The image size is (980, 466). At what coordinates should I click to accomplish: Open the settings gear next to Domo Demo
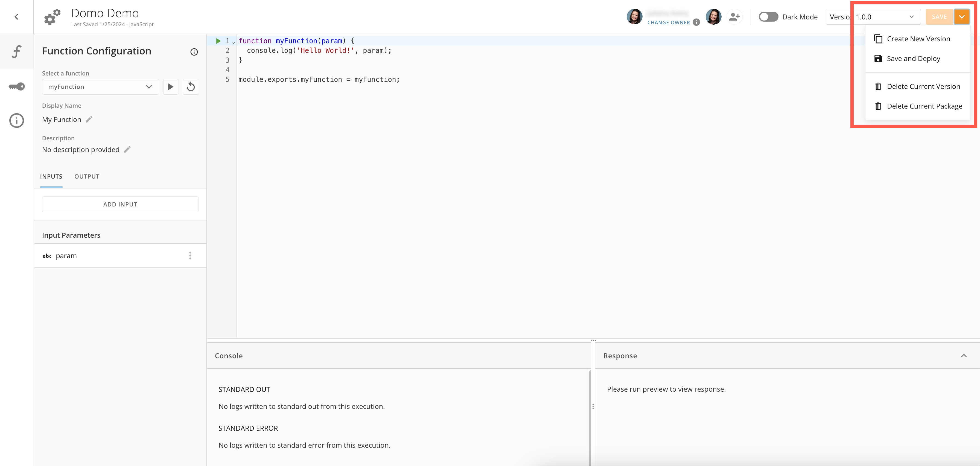click(52, 16)
